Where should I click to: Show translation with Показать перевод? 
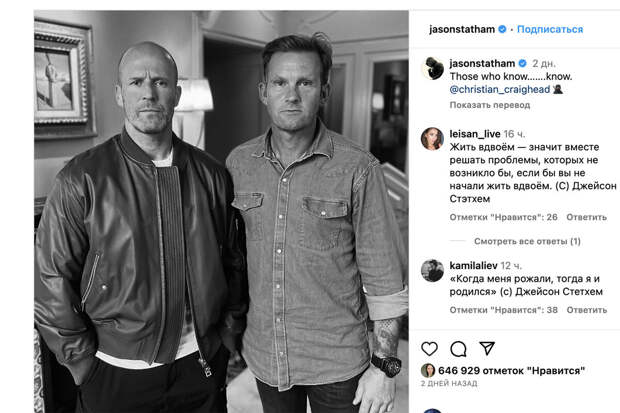point(490,105)
